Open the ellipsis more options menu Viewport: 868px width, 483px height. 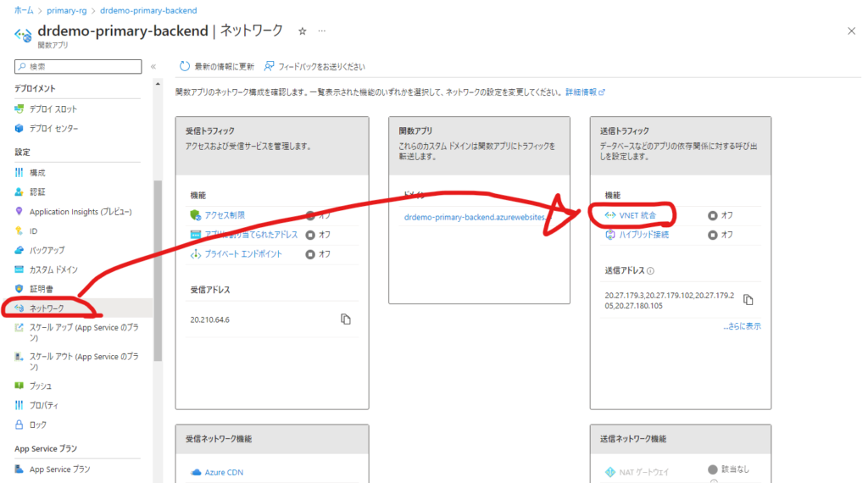coord(321,31)
